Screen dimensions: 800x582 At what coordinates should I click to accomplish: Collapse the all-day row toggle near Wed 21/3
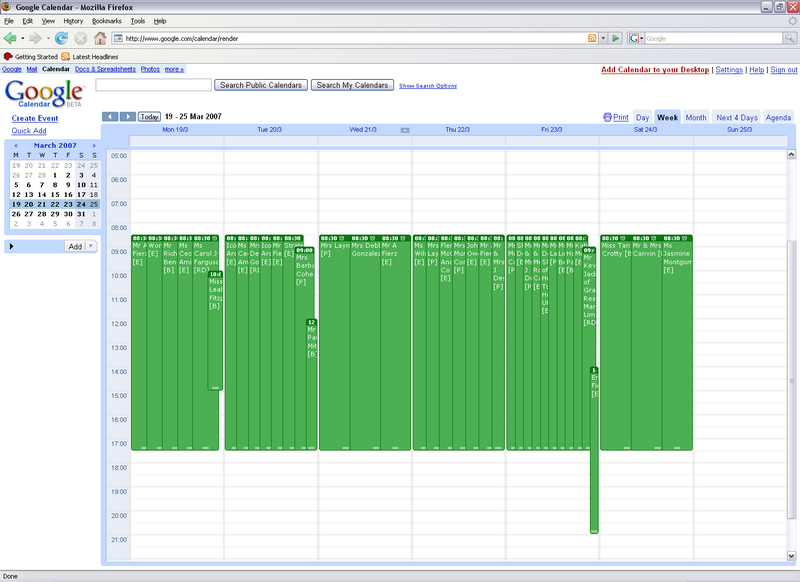[405, 130]
